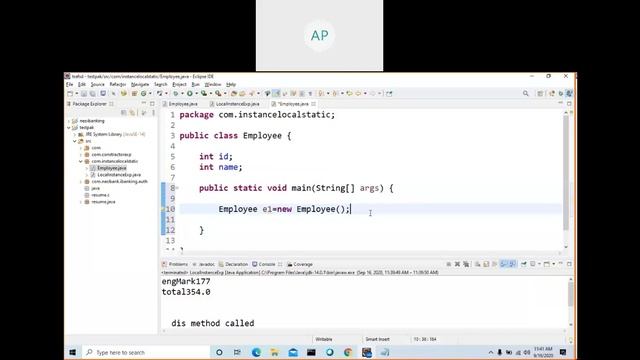
Task: Click the Run (green play) toolbar button
Action: coord(190,93)
